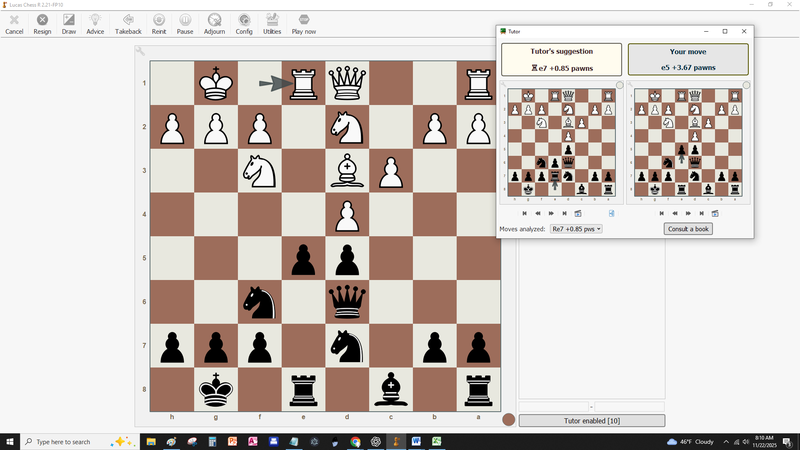
Task: Click the Resign toolbar icon
Action: (42, 24)
